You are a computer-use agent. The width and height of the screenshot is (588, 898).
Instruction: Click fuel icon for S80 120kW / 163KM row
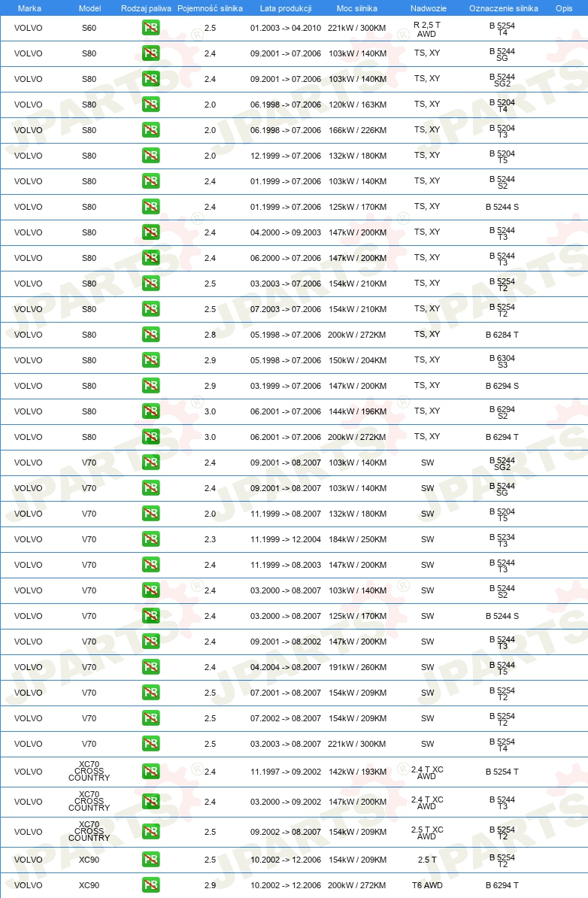pos(151,105)
